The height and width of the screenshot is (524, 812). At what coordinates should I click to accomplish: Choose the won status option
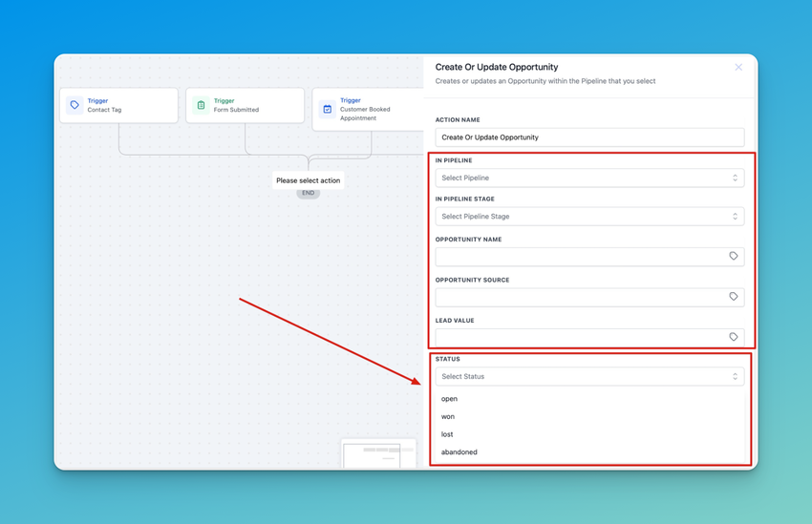pyautogui.click(x=589, y=416)
